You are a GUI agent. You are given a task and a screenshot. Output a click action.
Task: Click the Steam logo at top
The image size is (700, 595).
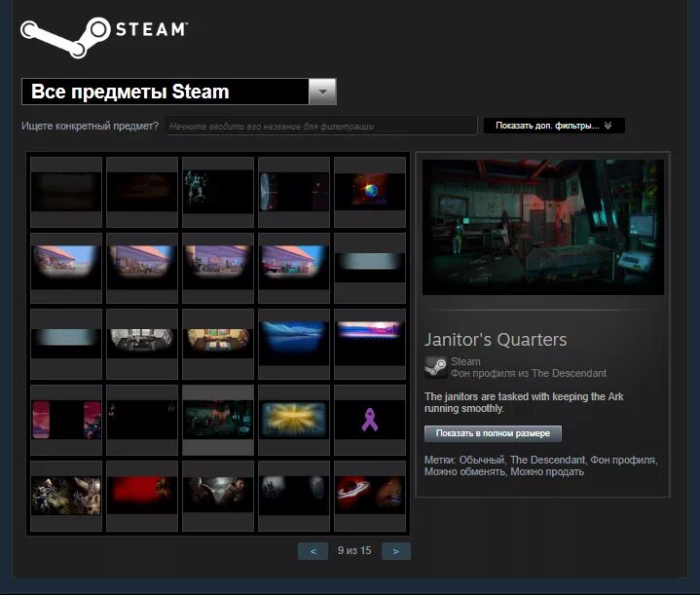click(x=104, y=37)
